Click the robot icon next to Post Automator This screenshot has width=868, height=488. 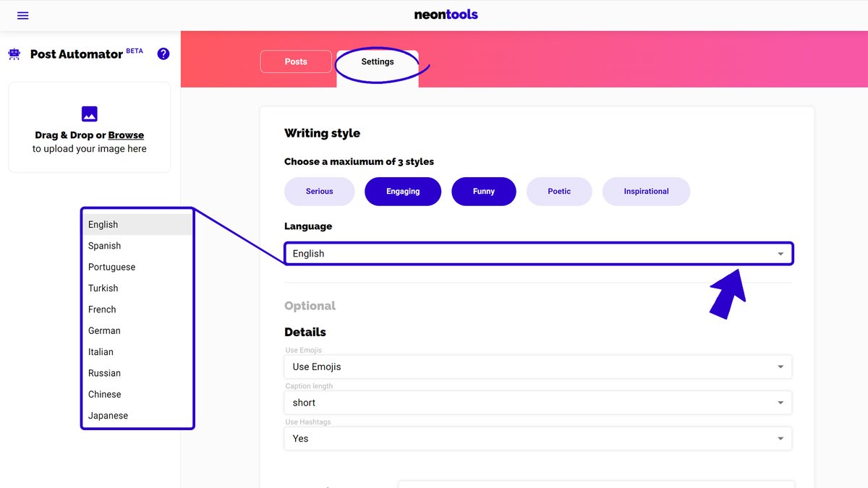[x=14, y=53]
